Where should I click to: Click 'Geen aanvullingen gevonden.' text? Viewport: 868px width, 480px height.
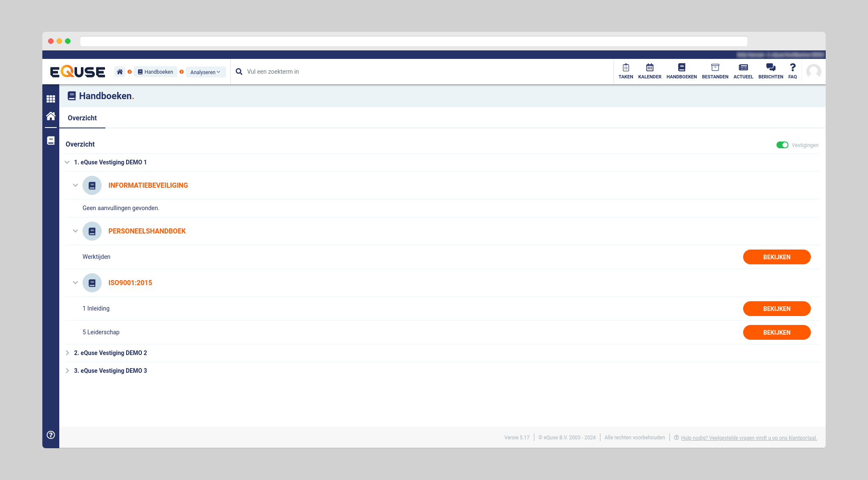121,208
